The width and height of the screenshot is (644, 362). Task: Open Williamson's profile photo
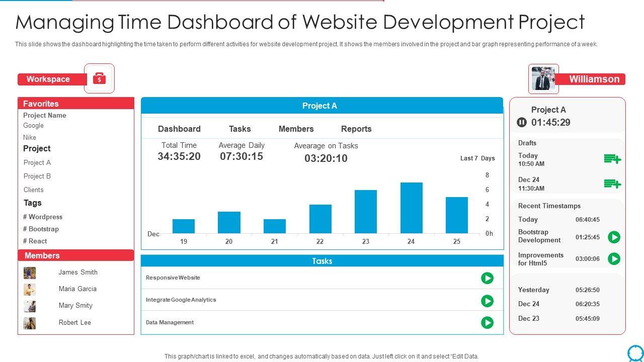pyautogui.click(x=543, y=79)
